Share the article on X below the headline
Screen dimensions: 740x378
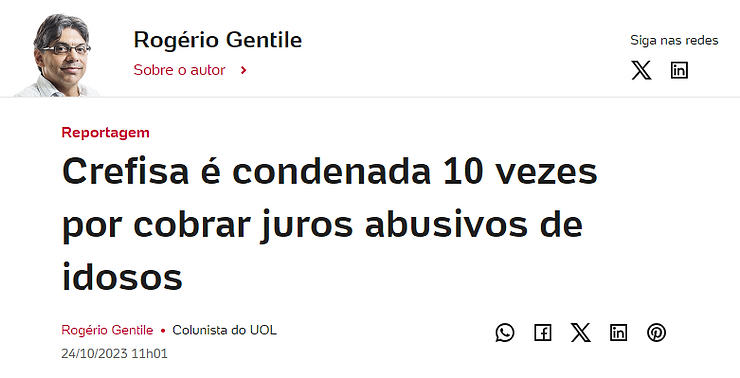coord(580,333)
